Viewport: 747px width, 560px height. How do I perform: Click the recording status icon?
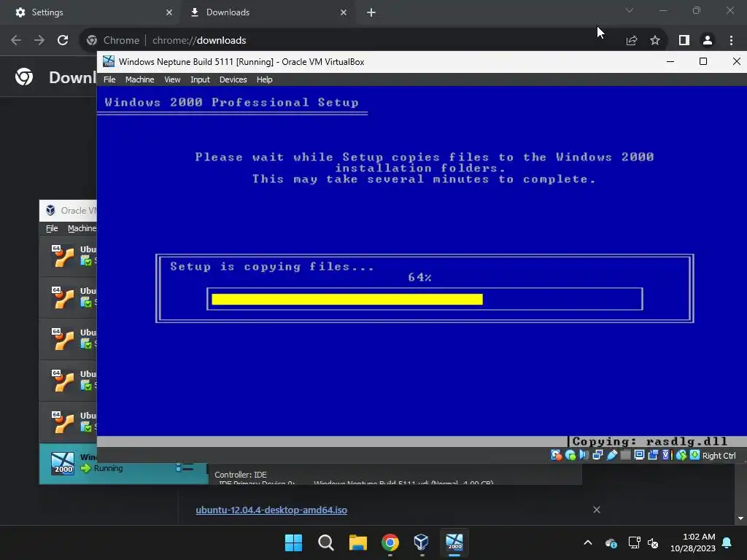[653, 455]
